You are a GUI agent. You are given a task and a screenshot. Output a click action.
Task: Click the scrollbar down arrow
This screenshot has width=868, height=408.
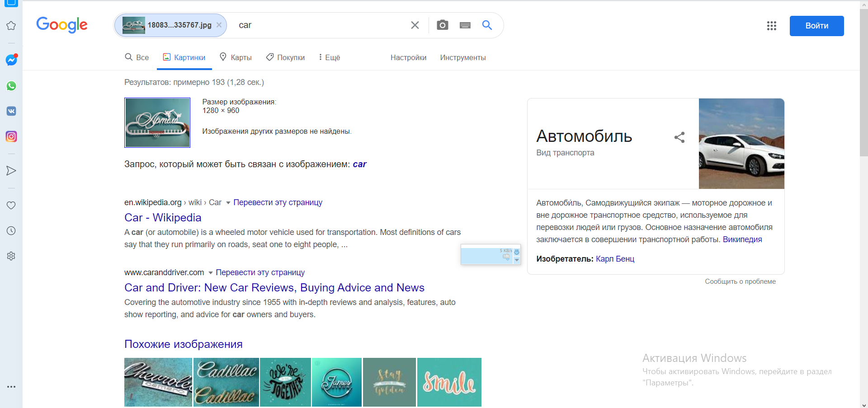coord(864,405)
